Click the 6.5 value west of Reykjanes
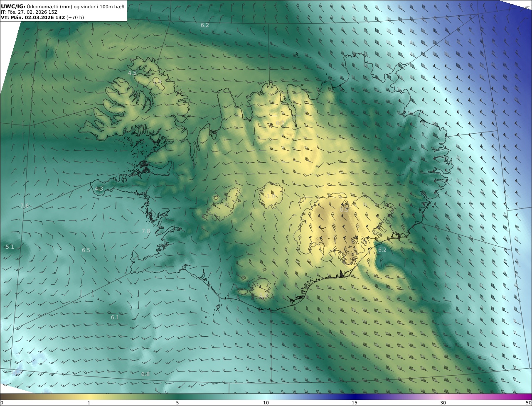The image size is (532, 406). pos(86,250)
